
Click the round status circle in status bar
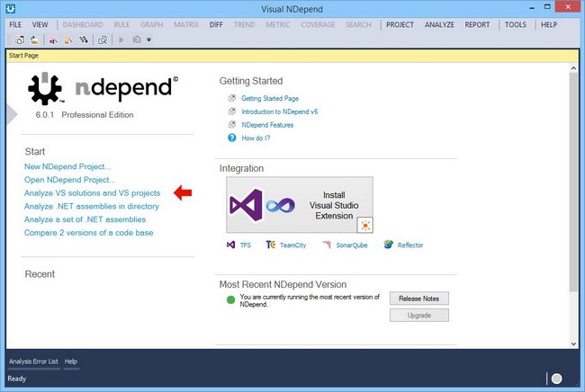pyautogui.click(x=556, y=379)
